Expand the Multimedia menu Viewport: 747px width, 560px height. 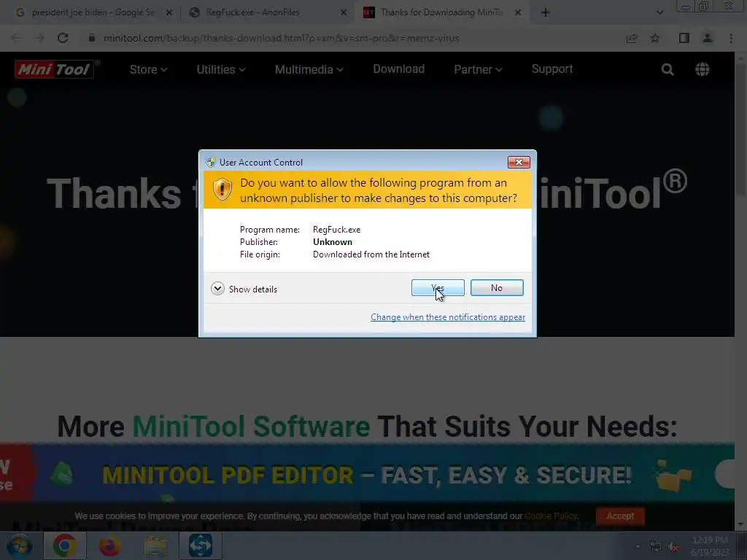(x=309, y=69)
